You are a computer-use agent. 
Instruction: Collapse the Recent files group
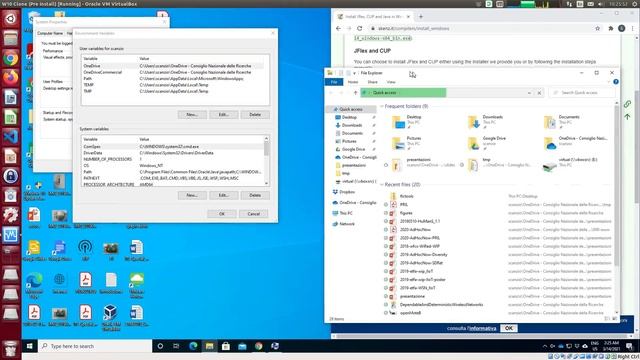point(382,184)
